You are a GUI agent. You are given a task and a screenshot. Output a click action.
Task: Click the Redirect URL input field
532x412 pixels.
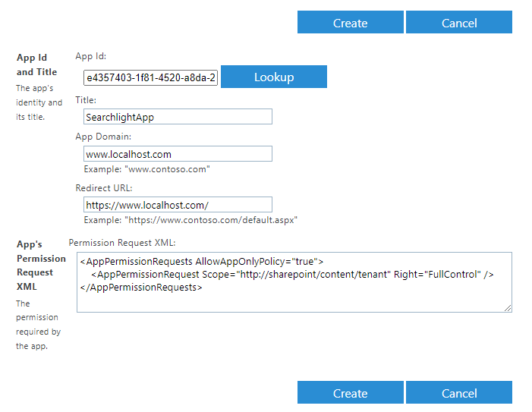pyautogui.click(x=178, y=204)
